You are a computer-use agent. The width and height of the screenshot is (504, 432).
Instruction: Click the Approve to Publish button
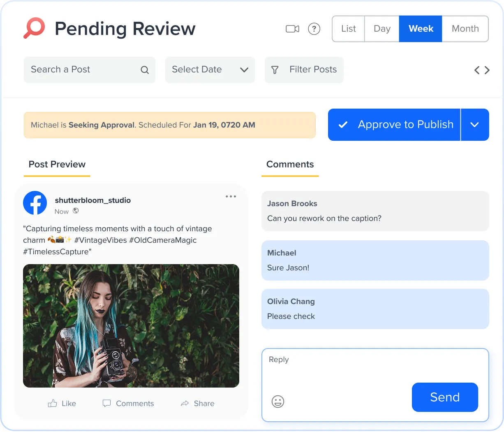pyautogui.click(x=394, y=125)
